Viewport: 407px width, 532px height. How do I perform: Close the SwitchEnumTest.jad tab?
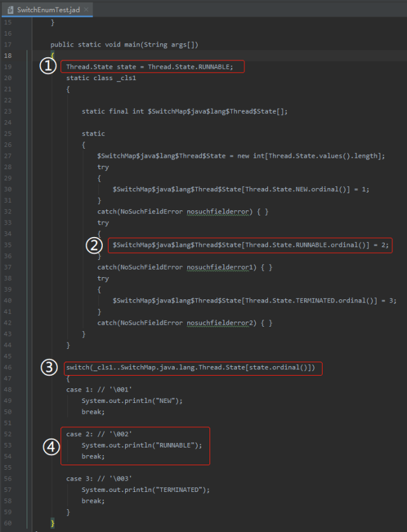coord(86,10)
